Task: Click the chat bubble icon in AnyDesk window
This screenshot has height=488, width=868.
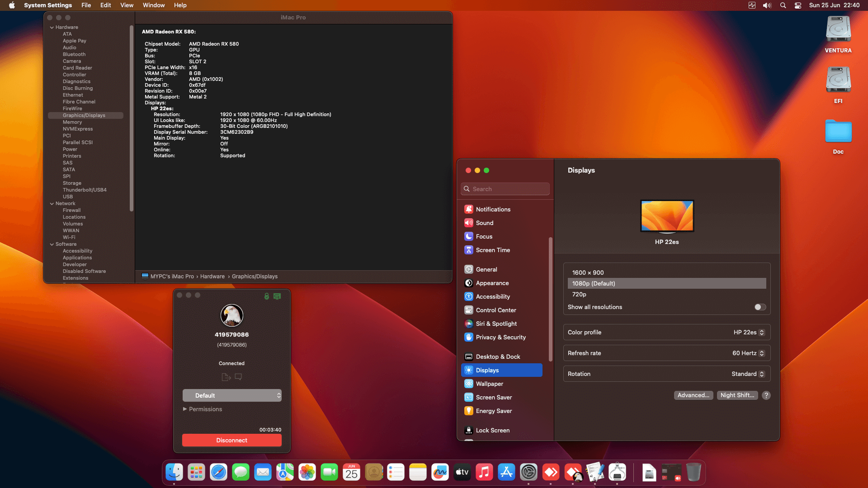Action: (238, 377)
